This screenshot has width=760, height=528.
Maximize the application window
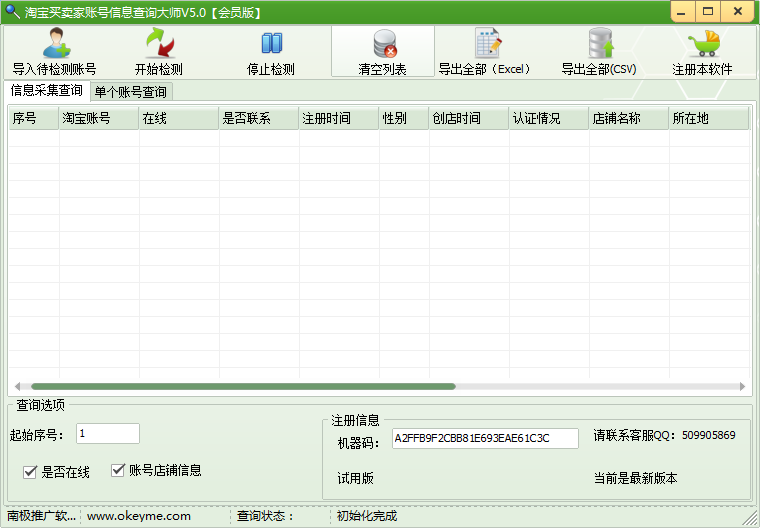tap(708, 12)
